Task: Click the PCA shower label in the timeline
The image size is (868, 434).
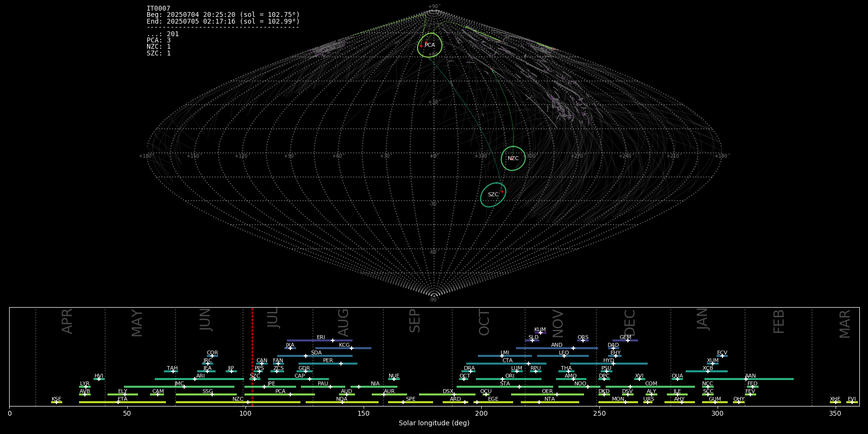Action: 280,391
